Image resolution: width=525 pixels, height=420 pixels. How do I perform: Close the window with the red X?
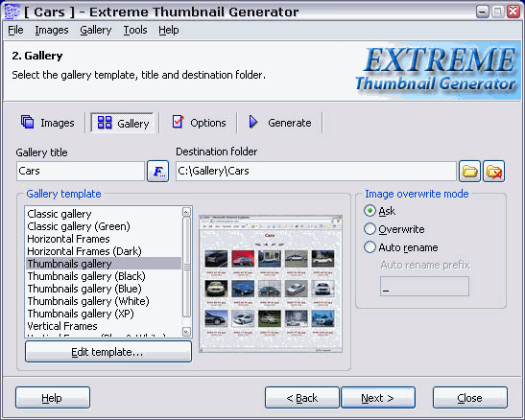point(513,12)
